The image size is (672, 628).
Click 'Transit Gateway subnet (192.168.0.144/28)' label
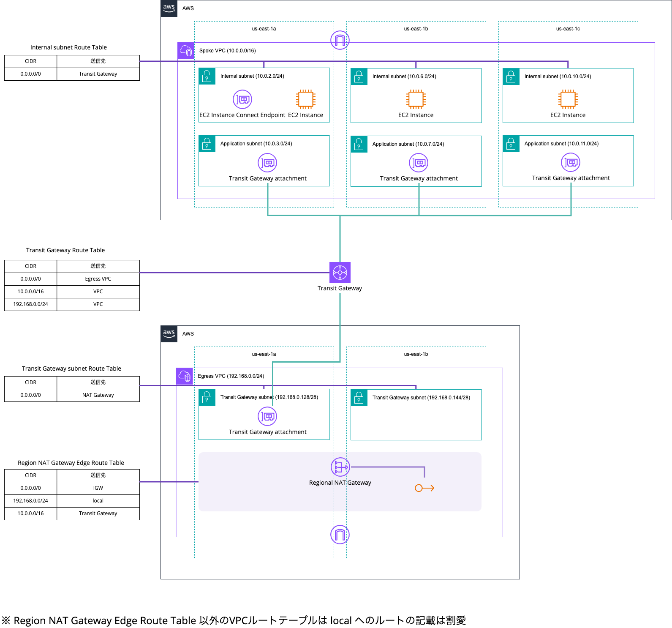pyautogui.click(x=421, y=398)
